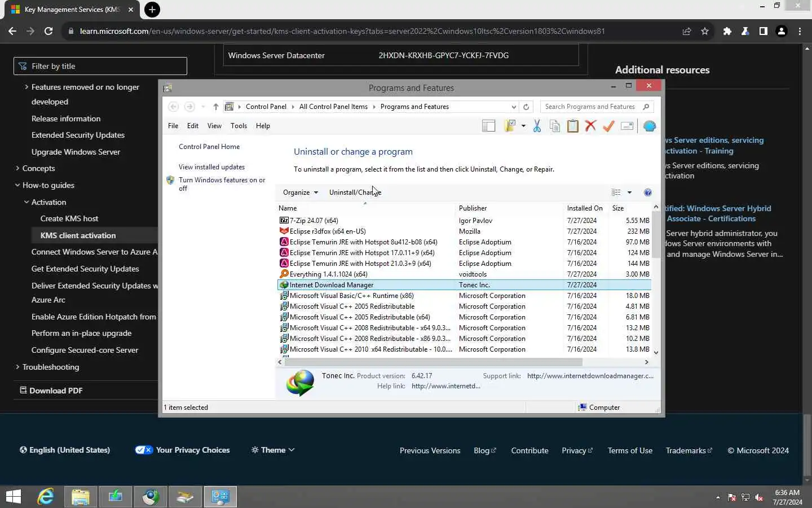The image size is (812, 508).
Task: Open the Chrome labs flask icon
Action: click(745, 31)
